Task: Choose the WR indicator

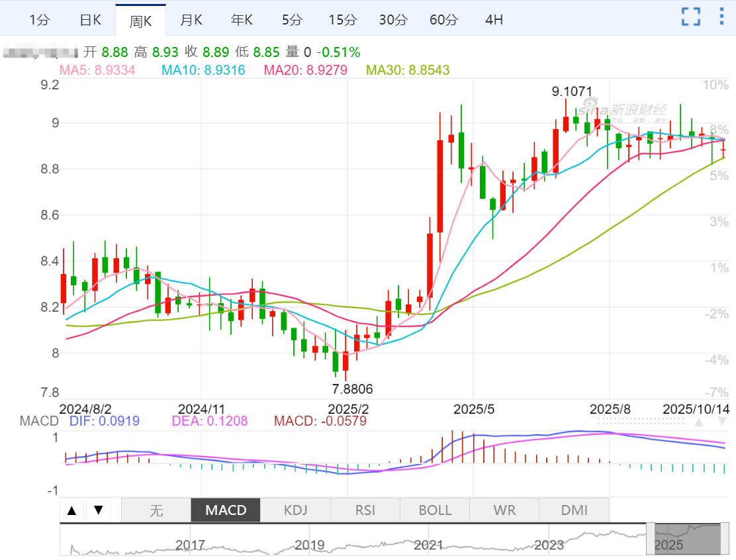Action: pyautogui.click(x=504, y=510)
